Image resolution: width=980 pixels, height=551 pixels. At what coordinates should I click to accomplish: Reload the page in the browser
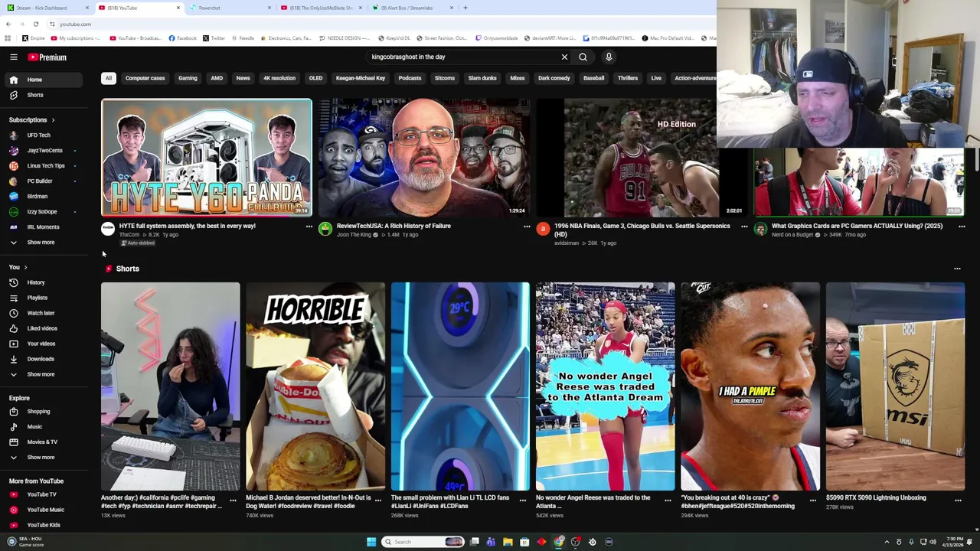pos(35,24)
